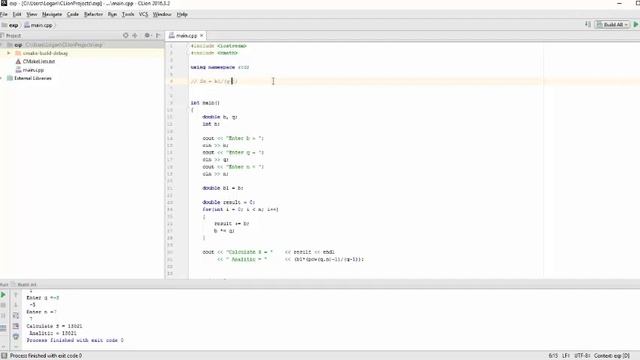Open the Run menu
The height and width of the screenshot is (360, 640).
pos(112,14)
